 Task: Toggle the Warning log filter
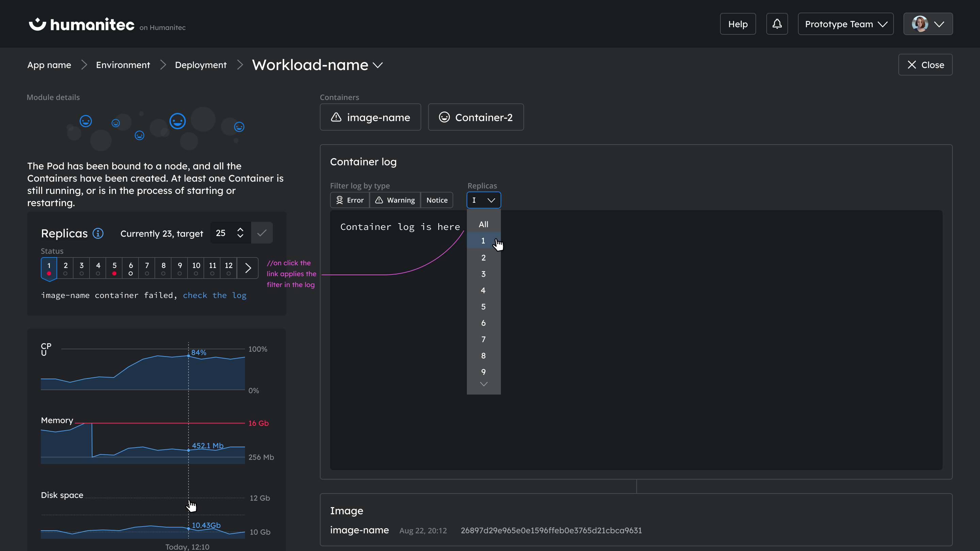click(395, 200)
